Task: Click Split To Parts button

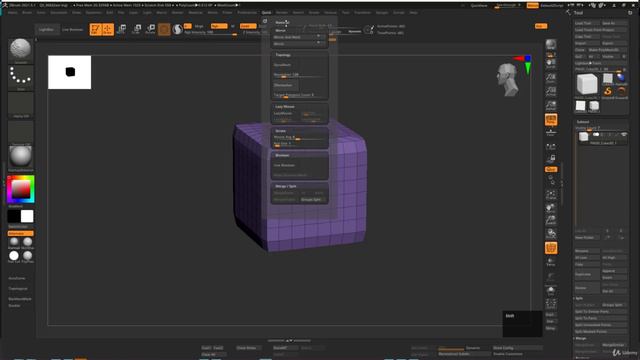Action: [600, 318]
